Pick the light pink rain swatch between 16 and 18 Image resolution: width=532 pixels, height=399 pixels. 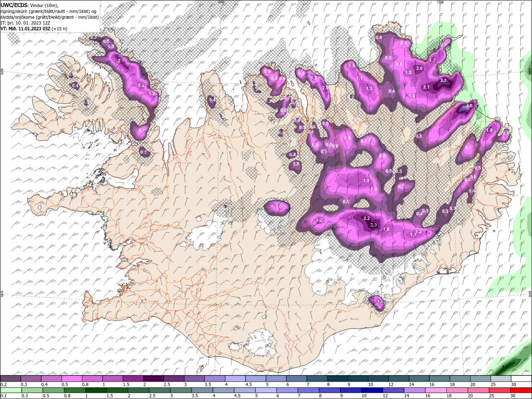tap(435, 390)
